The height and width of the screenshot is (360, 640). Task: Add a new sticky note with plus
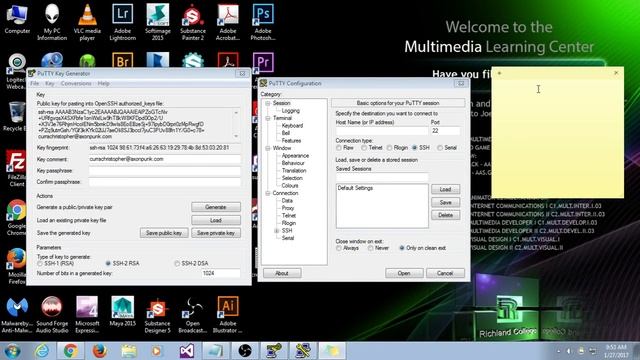pos(499,73)
